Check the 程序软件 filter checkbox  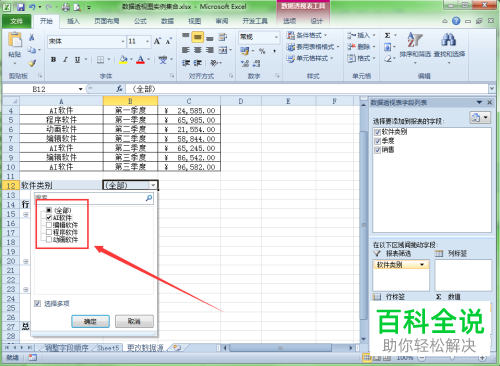point(49,232)
